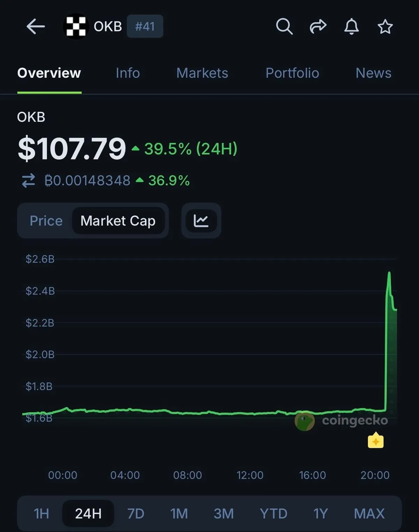
Task: Switch chart to Market Cap
Action: point(118,221)
